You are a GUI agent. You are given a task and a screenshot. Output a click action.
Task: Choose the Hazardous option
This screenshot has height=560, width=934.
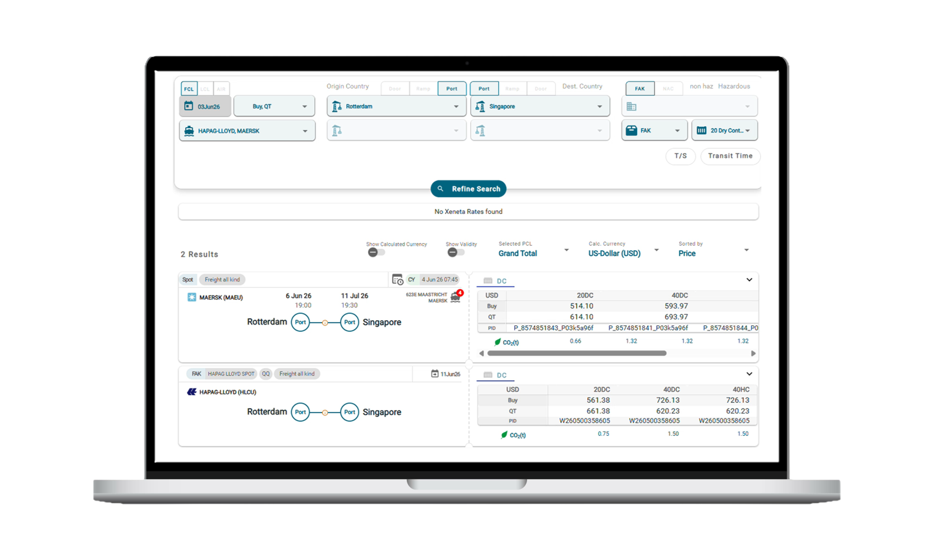coord(734,87)
